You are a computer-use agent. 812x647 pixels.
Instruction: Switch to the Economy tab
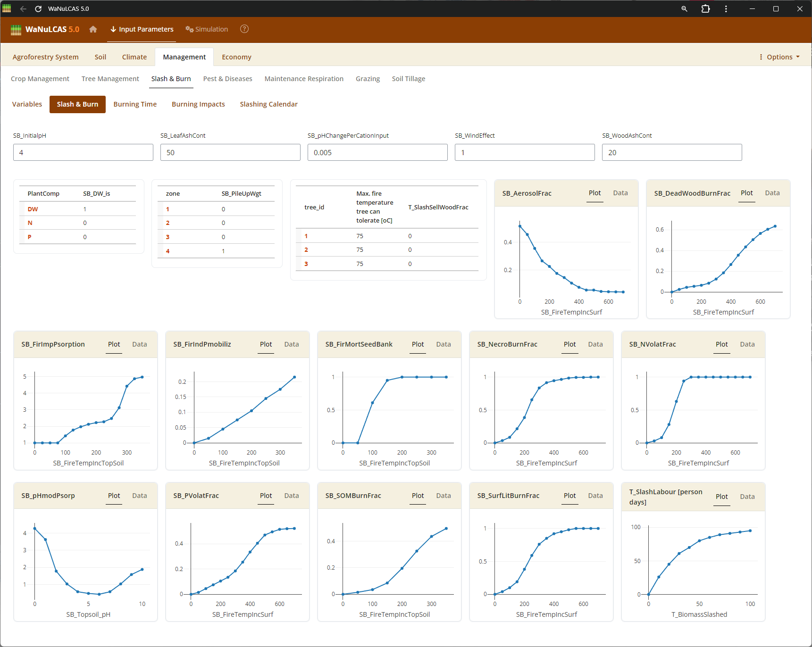(236, 57)
